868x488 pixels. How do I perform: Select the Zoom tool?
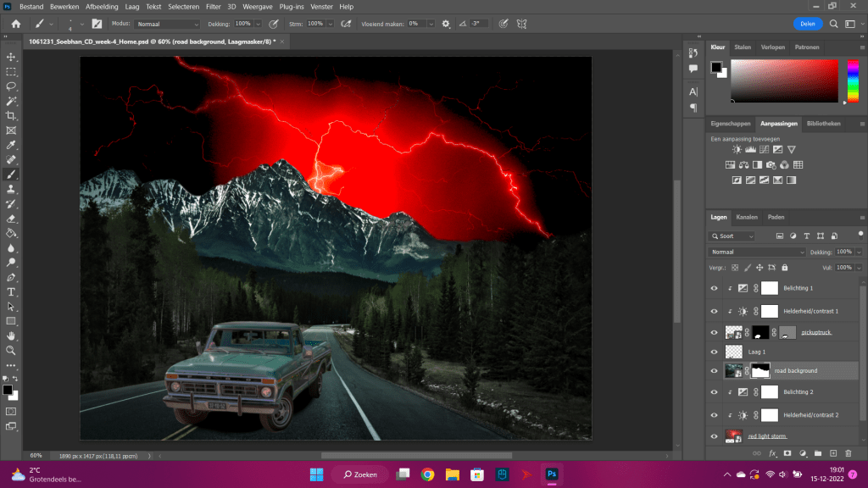click(x=11, y=350)
